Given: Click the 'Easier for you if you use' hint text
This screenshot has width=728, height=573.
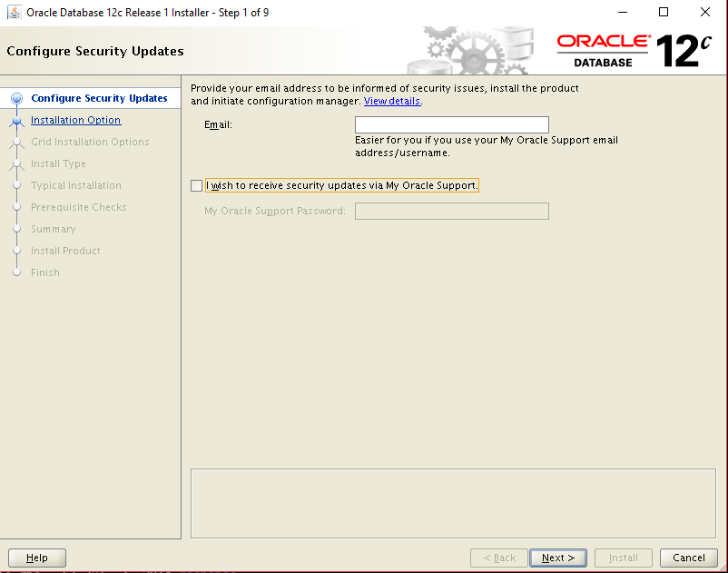Looking at the screenshot, I should (x=487, y=146).
